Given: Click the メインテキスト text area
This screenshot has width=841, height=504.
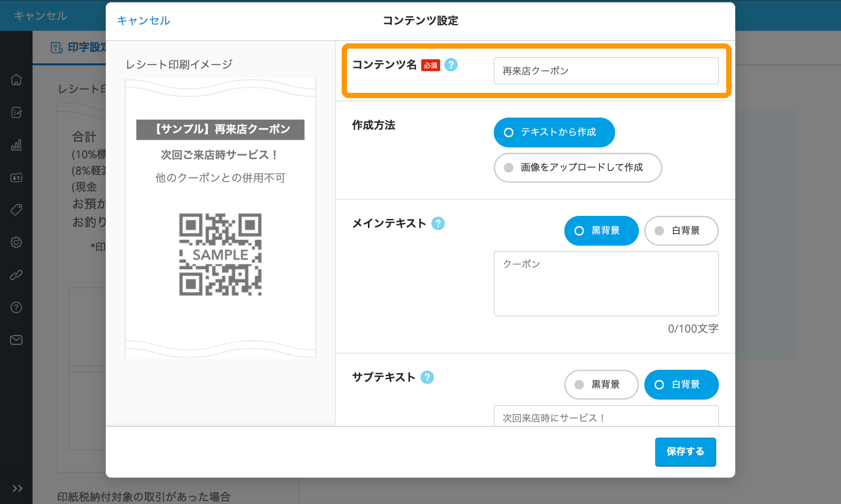Looking at the screenshot, I should [606, 283].
